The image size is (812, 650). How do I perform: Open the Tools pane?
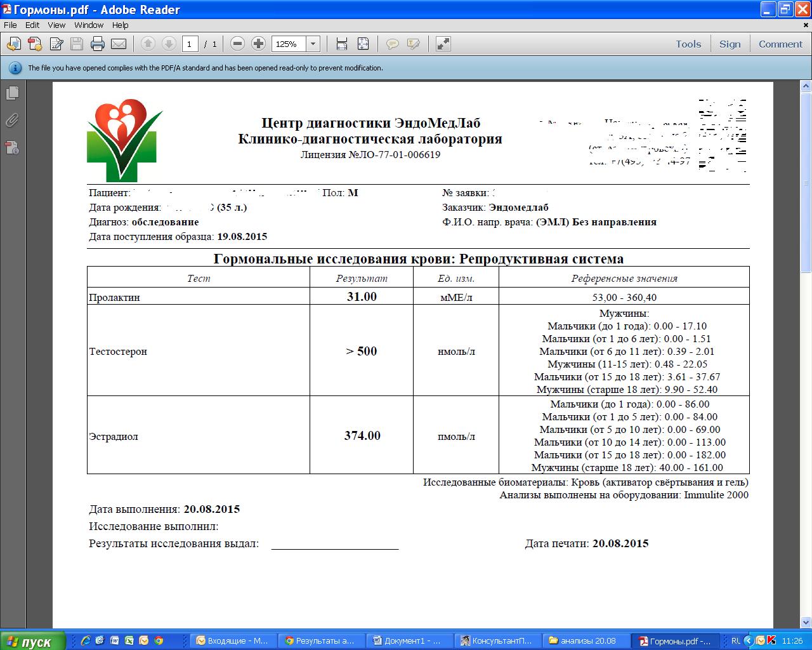click(688, 44)
